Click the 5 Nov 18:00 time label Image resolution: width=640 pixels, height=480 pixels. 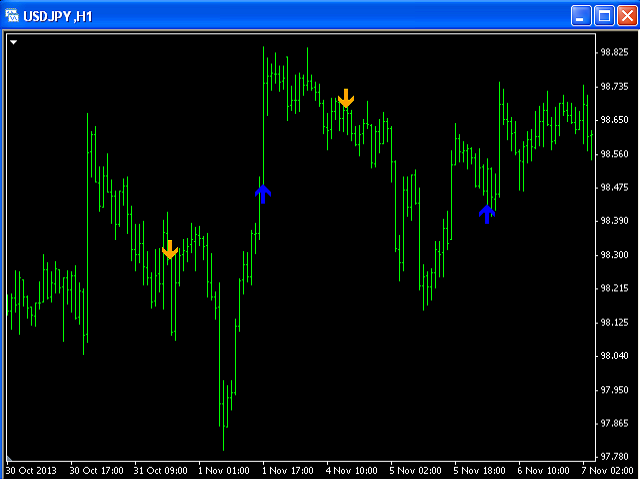coord(480,471)
